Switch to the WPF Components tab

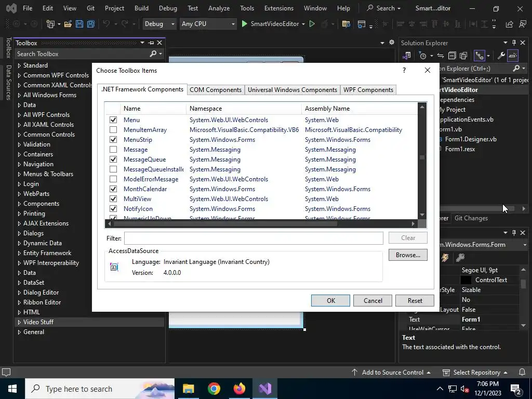pos(368,89)
